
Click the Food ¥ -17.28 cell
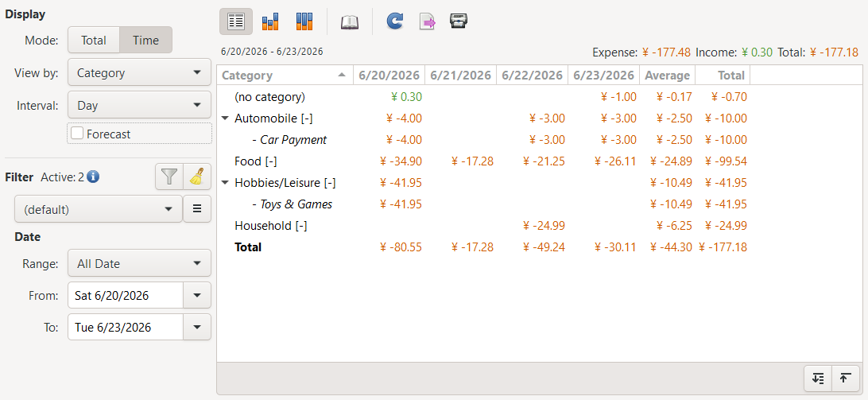pos(472,161)
